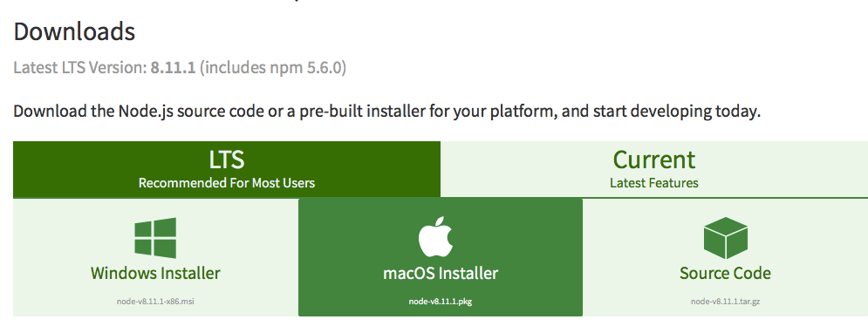The image size is (868, 333).
Task: Click the "Latest LTS Version:" label
Action: pos(80,67)
